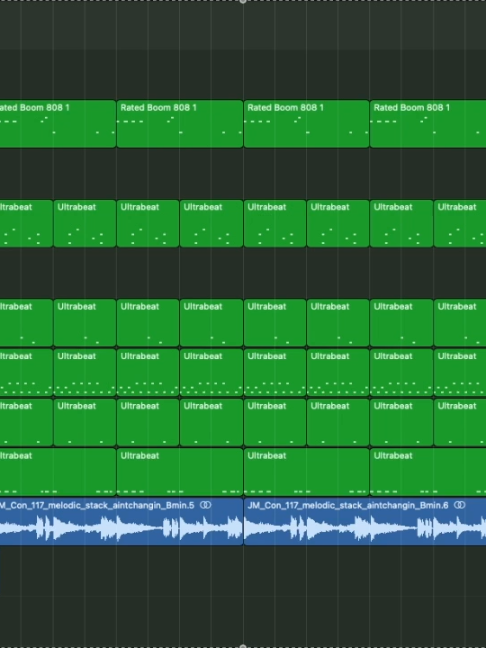The image size is (486, 648).
Task: Select the Rated Boom 808 1 region at the right edge
Action: pyautogui.click(x=428, y=124)
